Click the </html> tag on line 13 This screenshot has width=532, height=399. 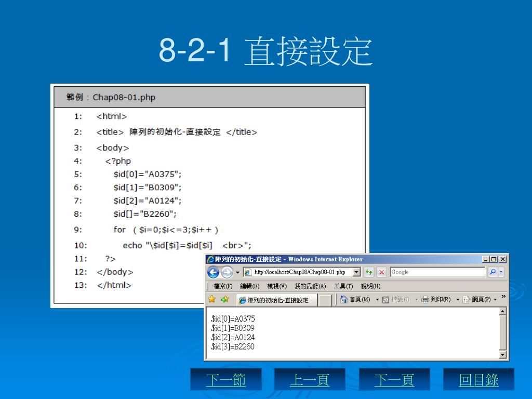click(114, 285)
